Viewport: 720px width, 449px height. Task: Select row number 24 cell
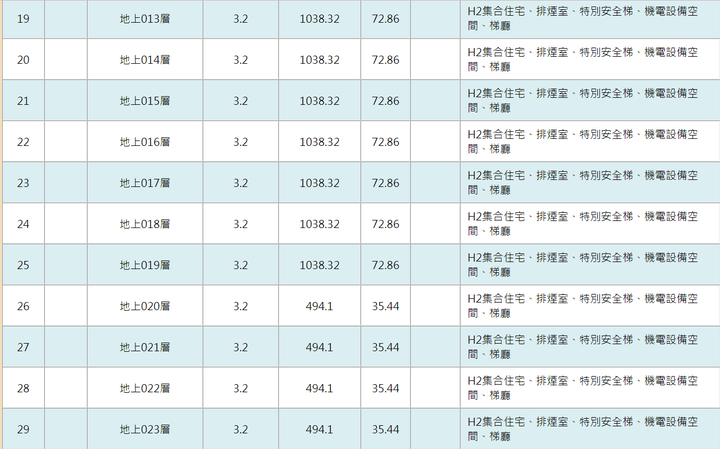click(x=23, y=224)
